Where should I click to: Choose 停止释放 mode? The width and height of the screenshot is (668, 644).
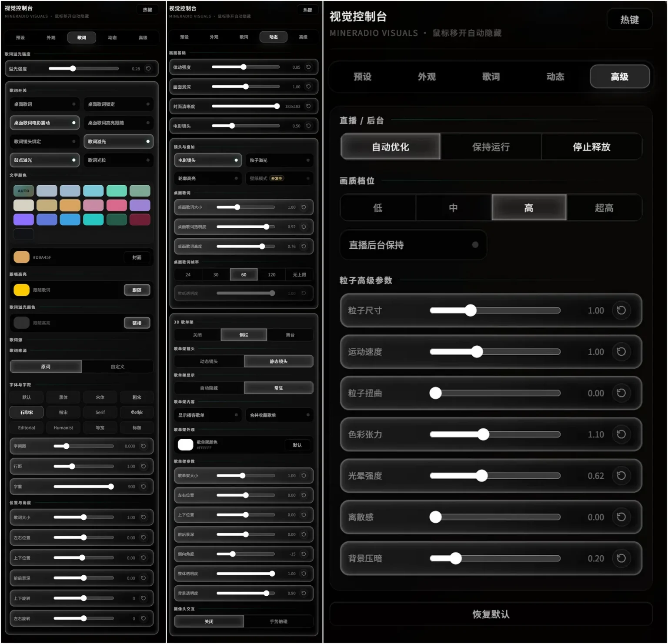tap(591, 147)
